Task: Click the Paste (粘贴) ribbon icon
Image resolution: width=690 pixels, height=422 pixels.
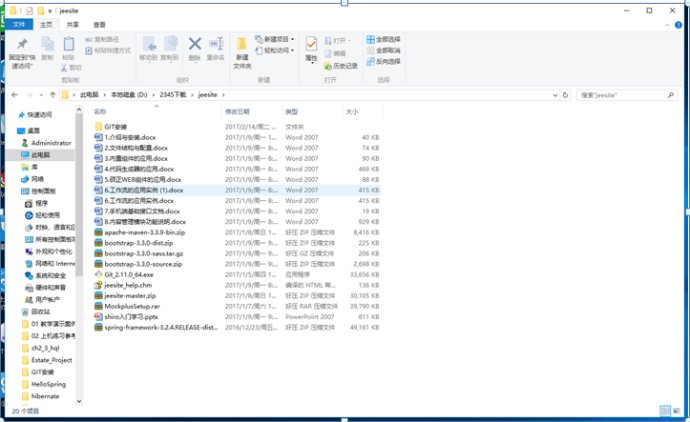Action: pyautogui.click(x=69, y=44)
